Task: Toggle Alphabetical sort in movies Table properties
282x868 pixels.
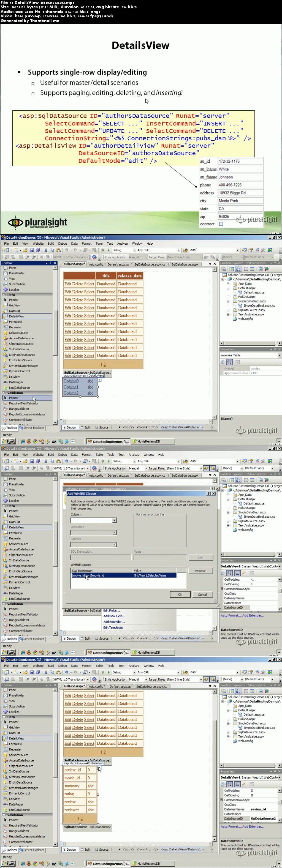Action: [x=230, y=362]
